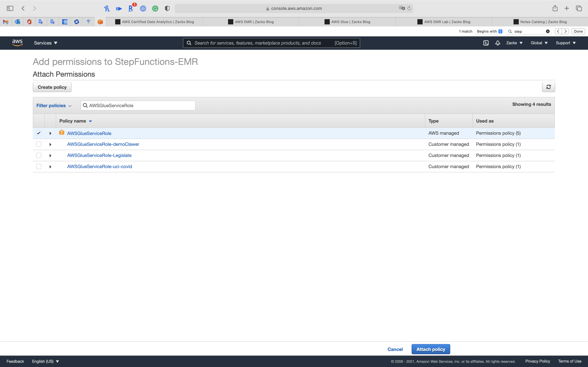Viewport: 588px width, 367px height.
Task: Reload the page using the reload icon
Action: tap(409, 8)
